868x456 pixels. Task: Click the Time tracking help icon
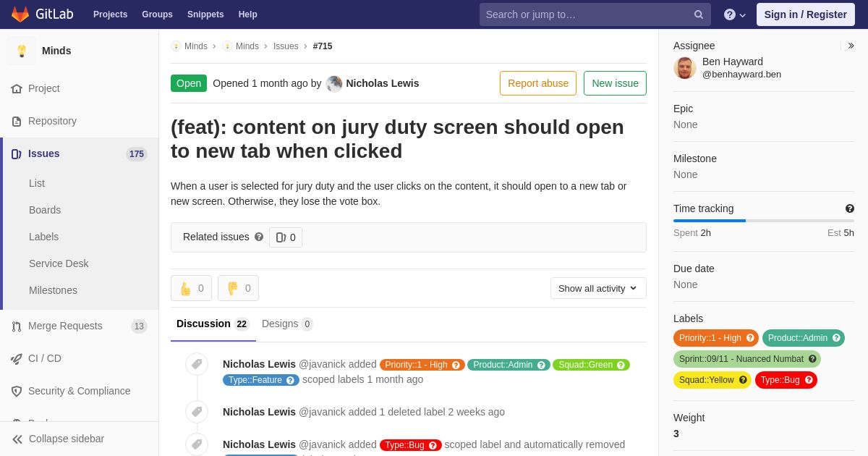850,208
